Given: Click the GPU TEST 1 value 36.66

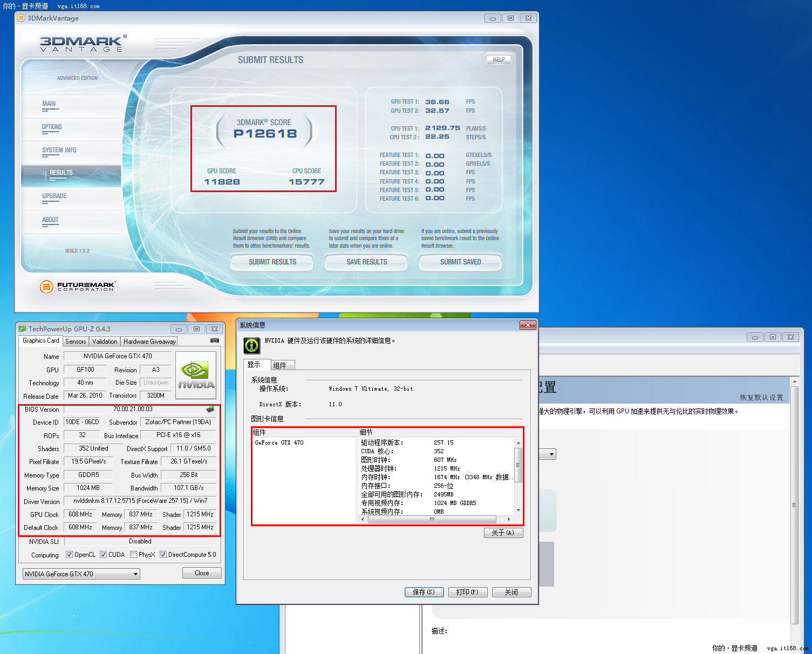Looking at the screenshot, I should (437, 102).
